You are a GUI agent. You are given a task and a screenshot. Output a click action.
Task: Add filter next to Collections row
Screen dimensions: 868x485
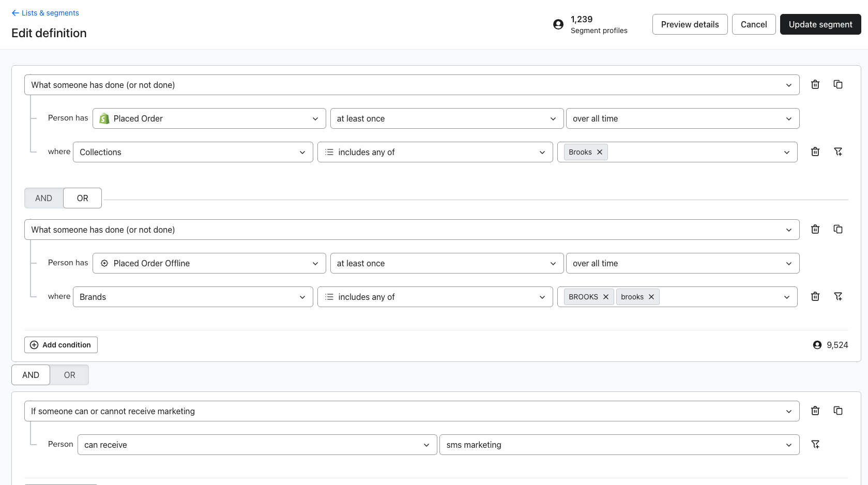[x=838, y=151]
